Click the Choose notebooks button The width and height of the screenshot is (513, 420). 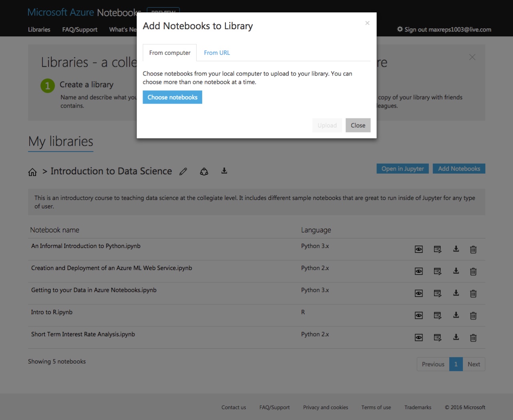coord(172,97)
